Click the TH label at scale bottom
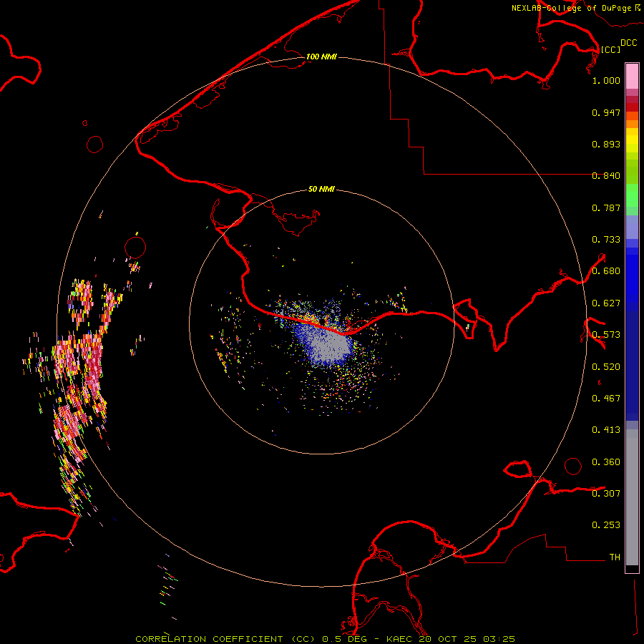644x644 pixels. pyautogui.click(x=615, y=557)
